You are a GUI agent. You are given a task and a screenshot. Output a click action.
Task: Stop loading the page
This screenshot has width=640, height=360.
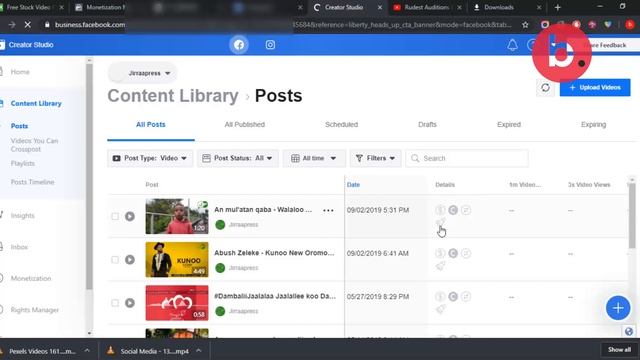point(27,25)
